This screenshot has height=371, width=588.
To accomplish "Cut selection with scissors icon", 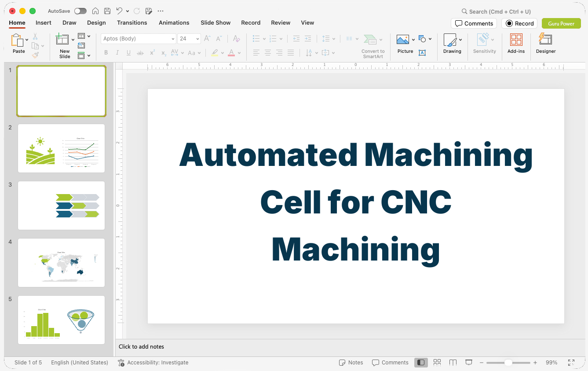I will click(35, 37).
